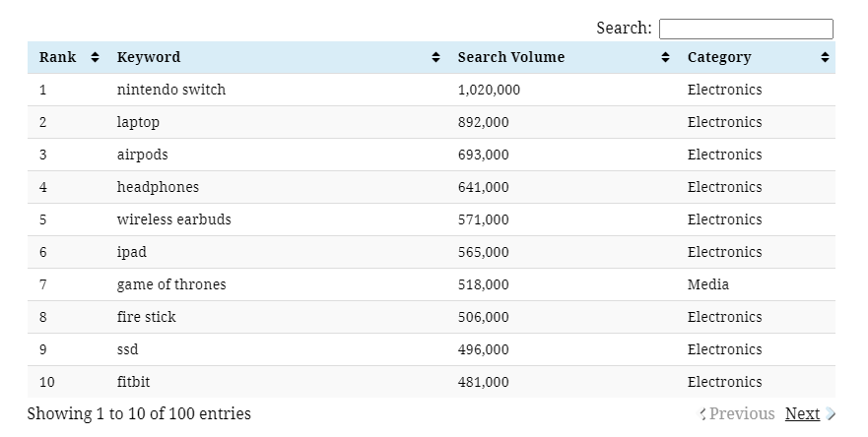The image size is (868, 437).
Task: Click the Media category cell
Action: (707, 284)
